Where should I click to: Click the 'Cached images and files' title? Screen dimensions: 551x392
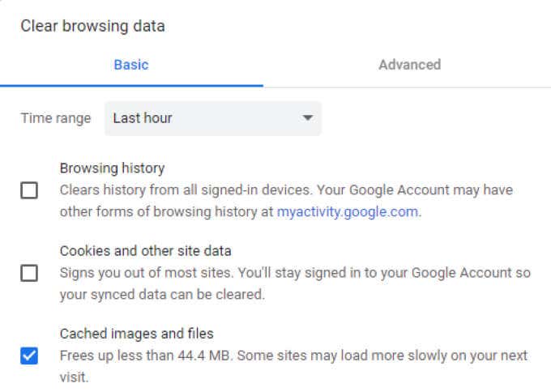136,334
